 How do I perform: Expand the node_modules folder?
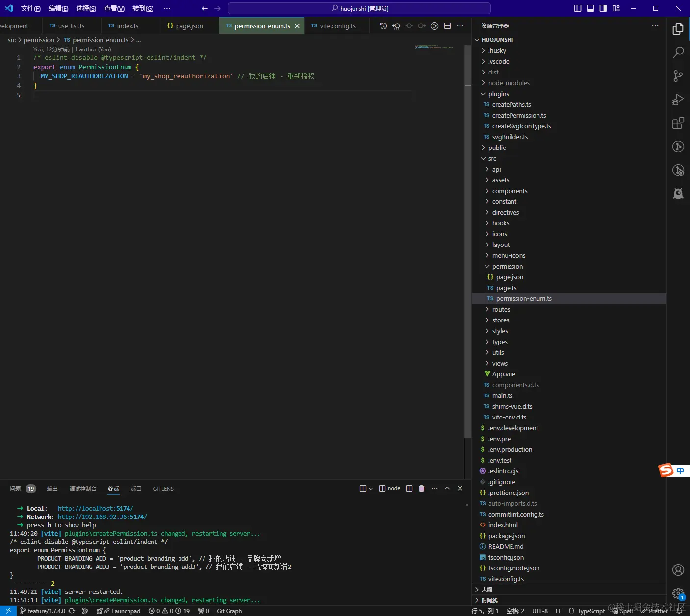(569, 83)
